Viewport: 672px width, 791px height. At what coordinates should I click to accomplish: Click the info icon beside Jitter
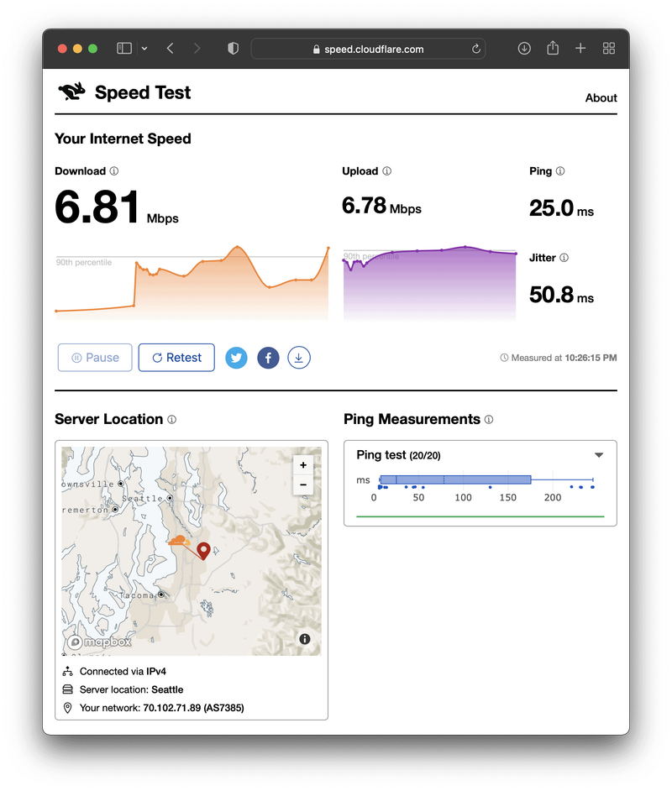[x=564, y=258]
